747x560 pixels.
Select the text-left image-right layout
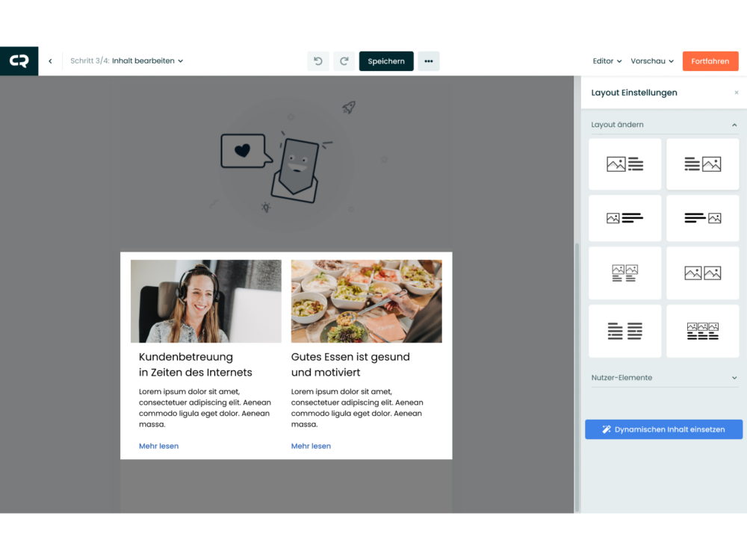pyautogui.click(x=702, y=164)
